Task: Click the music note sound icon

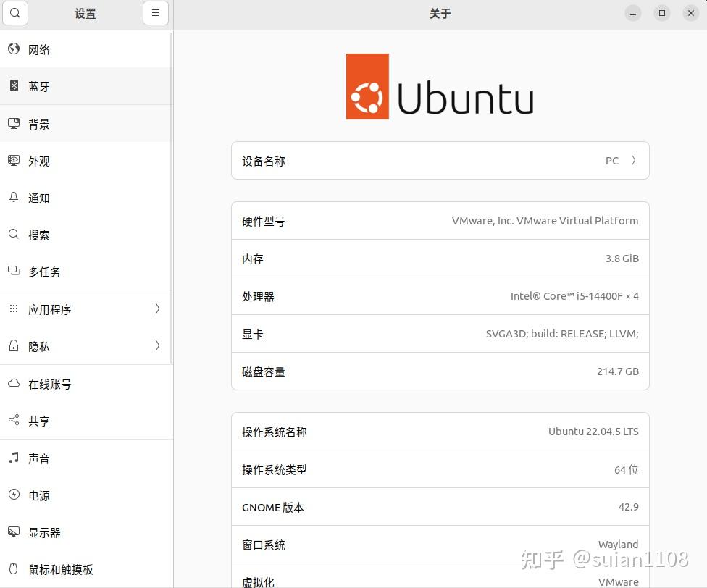Action: pyautogui.click(x=14, y=458)
